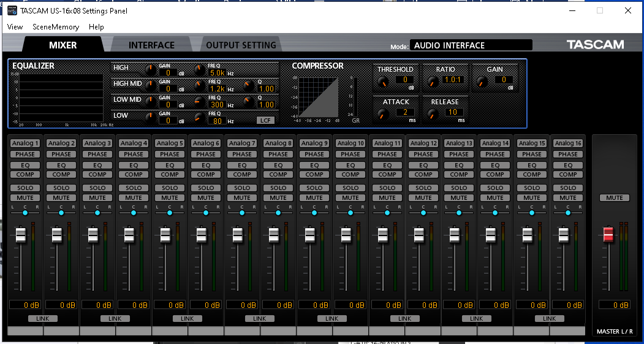Mute the Master L/R output
The image size is (644, 344).
(615, 197)
